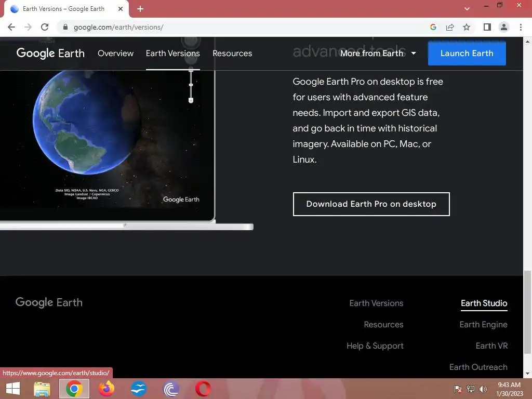Viewport: 532px width, 399px height.
Task: Open File Explorer from the taskbar
Action: point(42,389)
